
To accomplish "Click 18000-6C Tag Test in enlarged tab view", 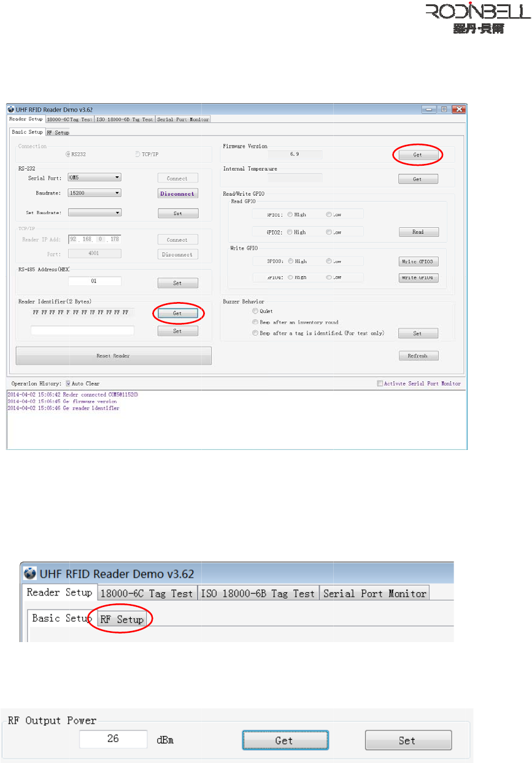I will 147,594.
